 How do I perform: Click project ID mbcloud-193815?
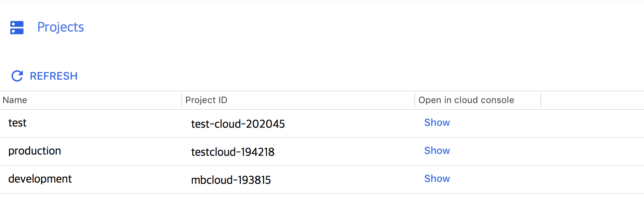[x=231, y=180]
